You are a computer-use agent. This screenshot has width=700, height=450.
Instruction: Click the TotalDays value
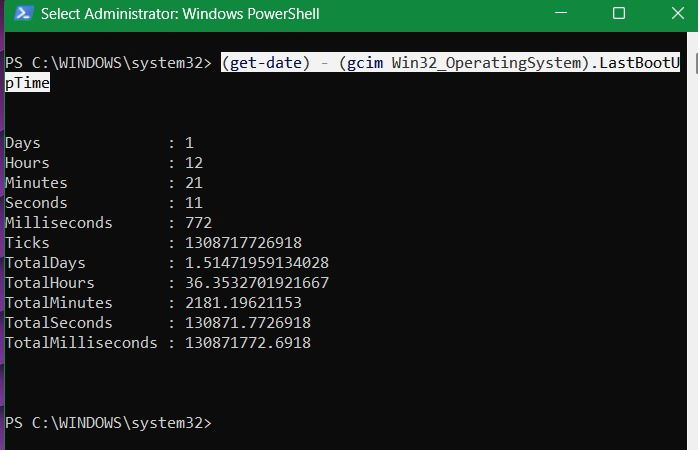click(257, 263)
